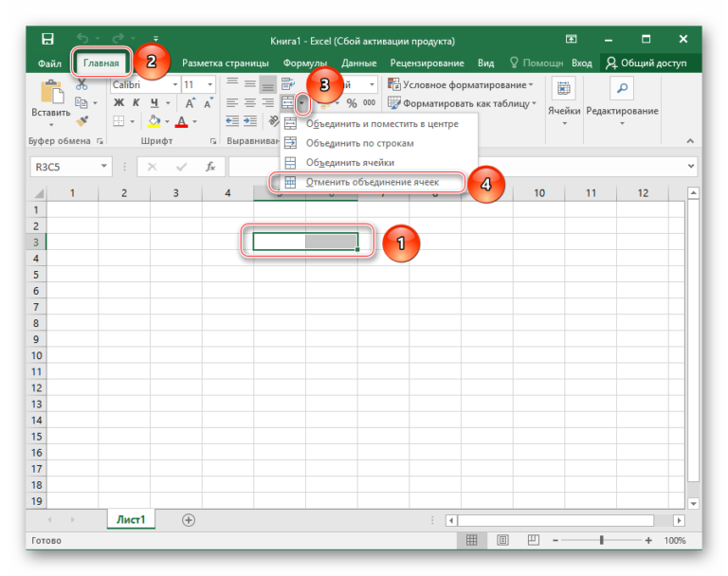Expand Name Box R3C5 dropdown
The width and height of the screenshot is (728, 576).
coord(104,166)
